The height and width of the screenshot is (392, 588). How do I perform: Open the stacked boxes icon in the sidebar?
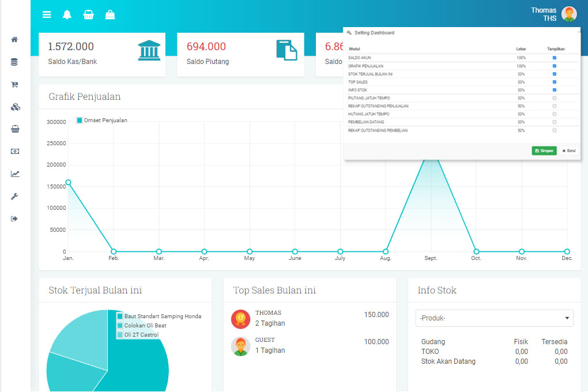[16, 107]
